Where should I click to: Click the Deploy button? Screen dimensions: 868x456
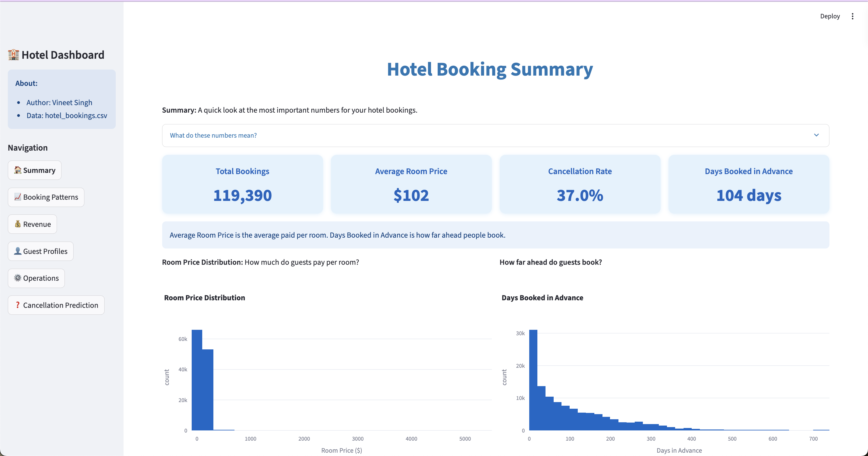830,16
